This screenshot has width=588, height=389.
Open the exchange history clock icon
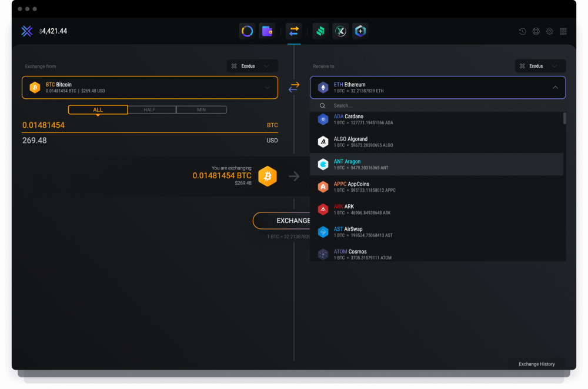[x=522, y=31]
